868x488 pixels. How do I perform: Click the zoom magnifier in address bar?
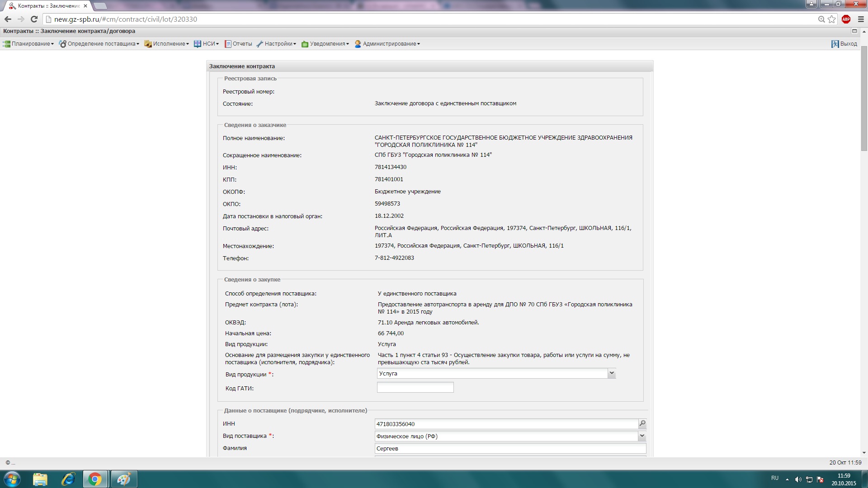(x=821, y=19)
